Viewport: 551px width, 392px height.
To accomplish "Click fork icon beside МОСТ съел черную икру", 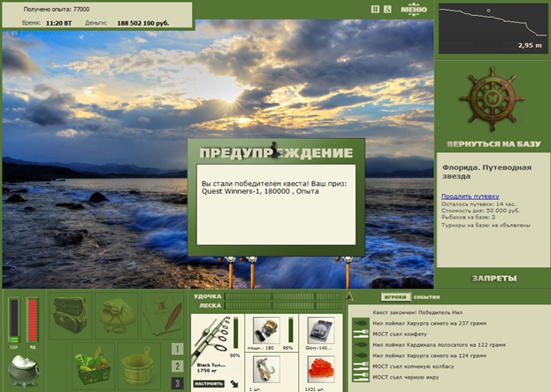I will [361, 377].
